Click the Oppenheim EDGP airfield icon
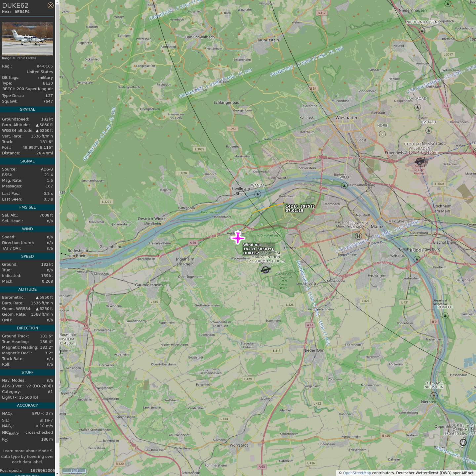Screen dimensions: 476x476 (x=463, y=442)
